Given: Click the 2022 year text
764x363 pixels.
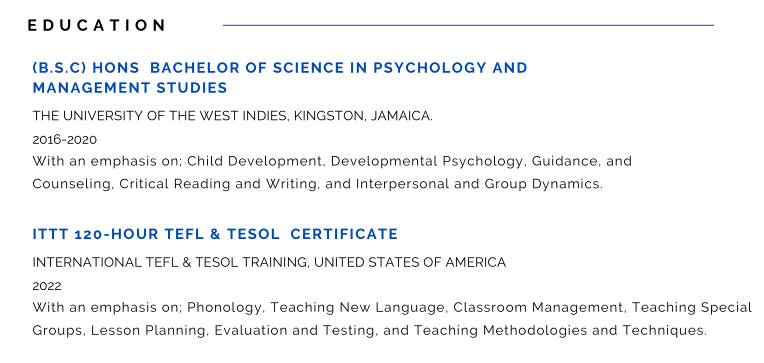Looking at the screenshot, I should click(x=47, y=286).
